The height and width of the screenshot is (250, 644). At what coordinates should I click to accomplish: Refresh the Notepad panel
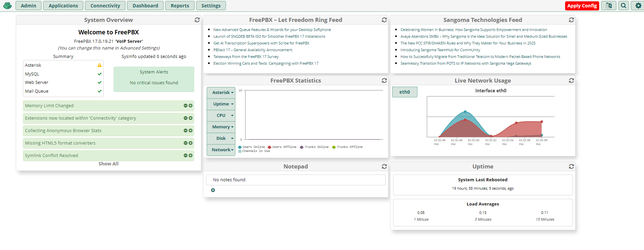(x=384, y=166)
